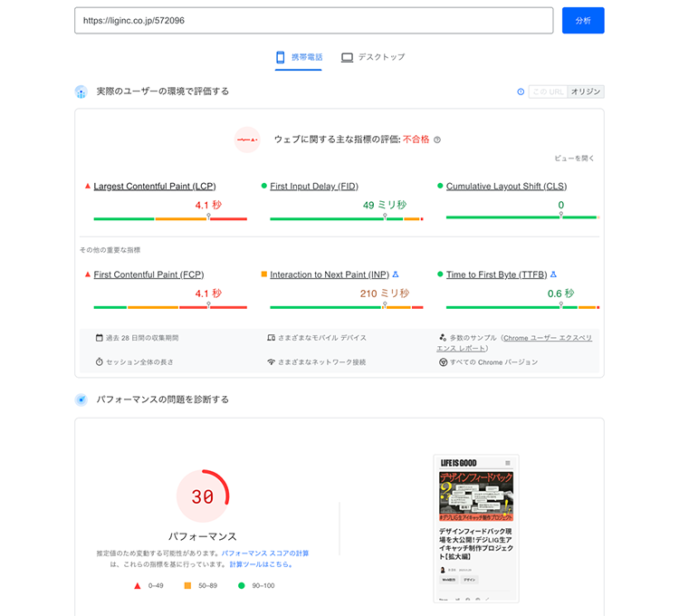Image resolution: width=679 pixels, height=616 pixels.
Task: Open 計算ツールはこちら calculator link
Action: pyautogui.click(x=261, y=564)
